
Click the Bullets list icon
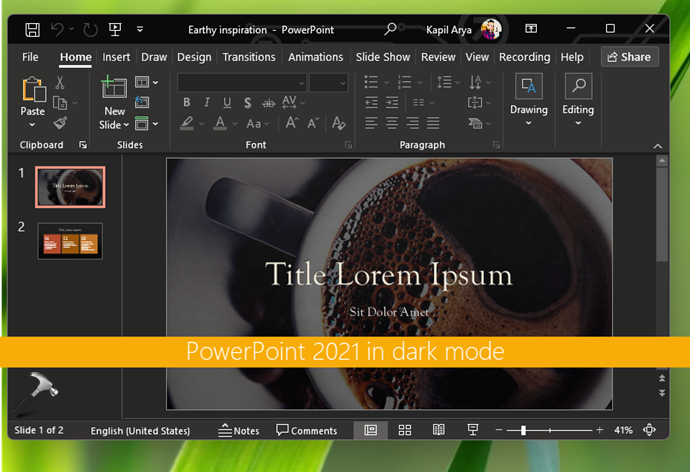click(371, 82)
